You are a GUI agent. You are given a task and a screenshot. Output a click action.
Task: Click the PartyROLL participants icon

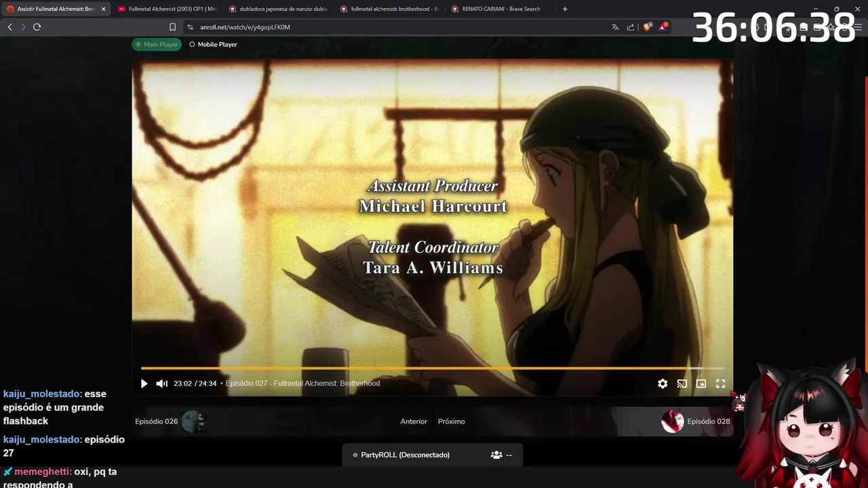[496, 455]
